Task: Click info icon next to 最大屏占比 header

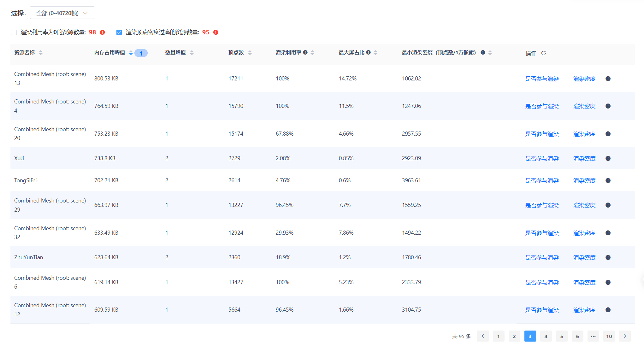Action: click(x=368, y=52)
